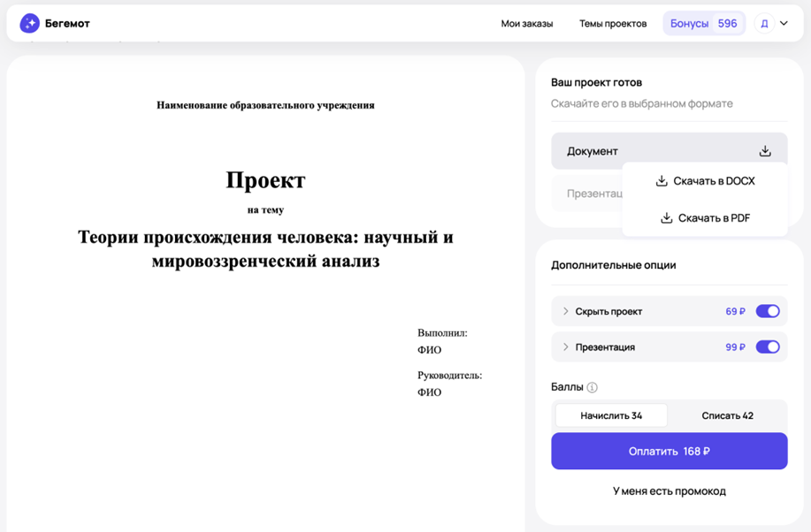Viewport: 811px width, 532px height.
Task: Open the Темы проектов section
Action: [611, 23]
